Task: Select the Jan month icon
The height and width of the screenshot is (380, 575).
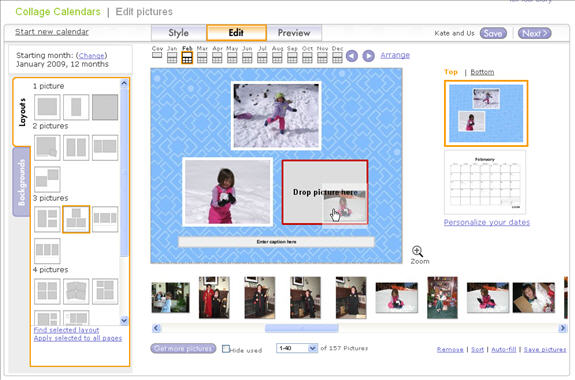Action: coord(172,58)
